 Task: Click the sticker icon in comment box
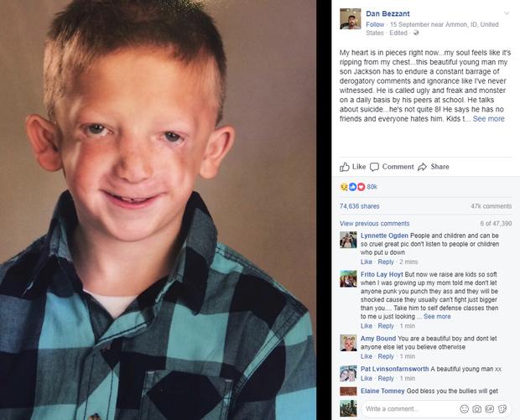pos(502,409)
